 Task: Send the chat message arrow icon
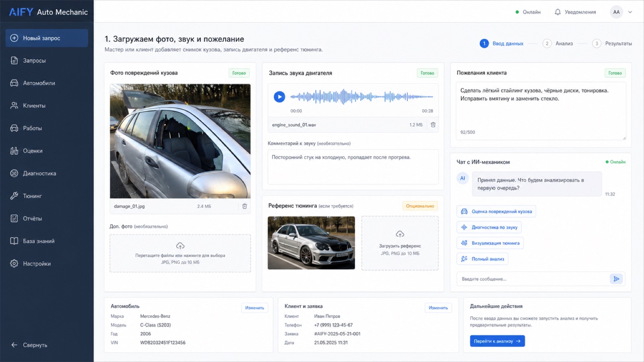tap(616, 279)
